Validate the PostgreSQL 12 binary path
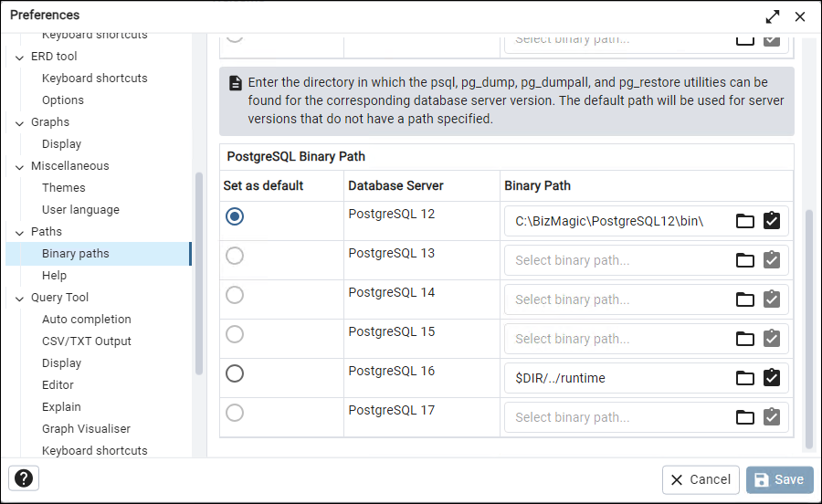 tap(772, 221)
